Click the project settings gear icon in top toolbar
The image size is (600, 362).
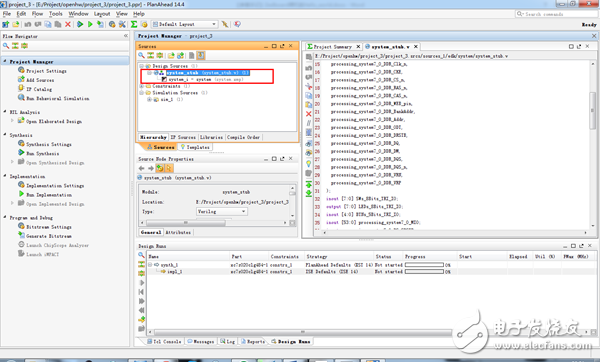[x=112, y=24]
